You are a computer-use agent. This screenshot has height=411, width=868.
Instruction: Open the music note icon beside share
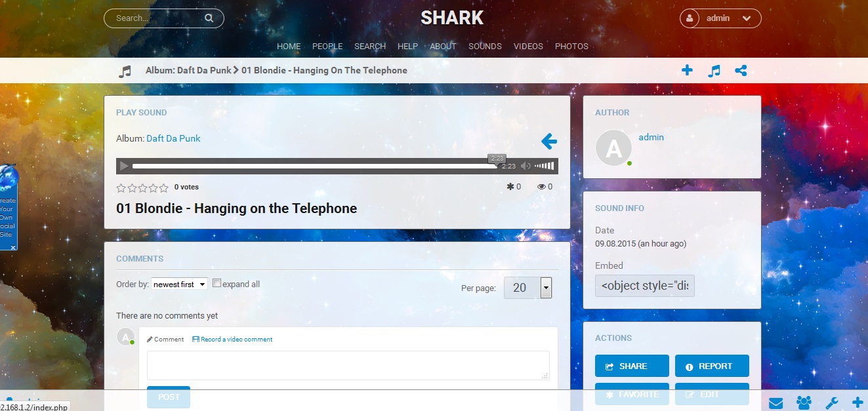(714, 70)
